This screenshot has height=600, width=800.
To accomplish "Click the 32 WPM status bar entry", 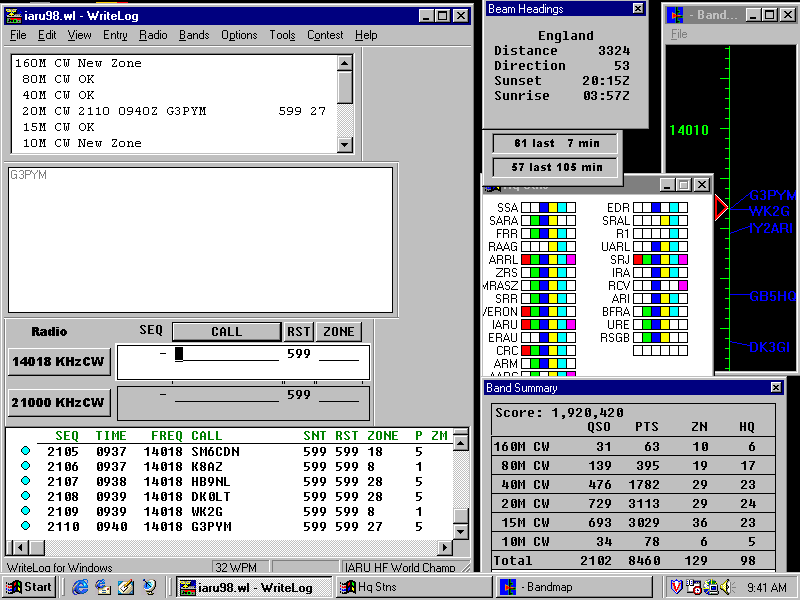I will [241, 567].
